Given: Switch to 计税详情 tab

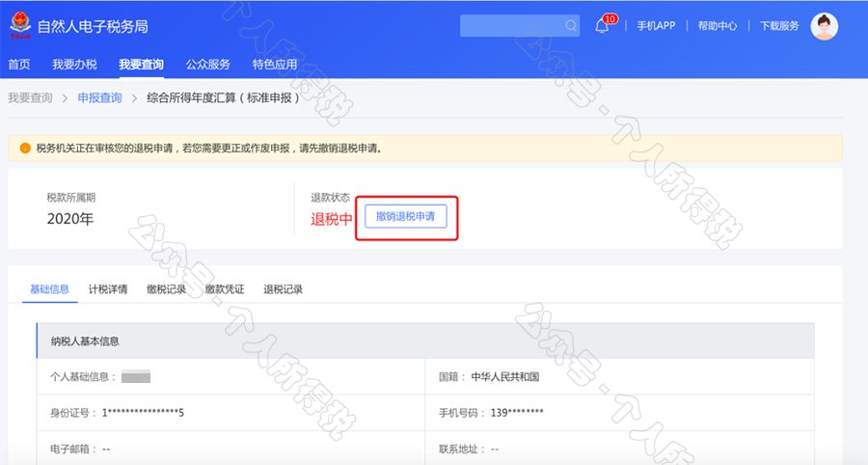Looking at the screenshot, I should point(108,289).
